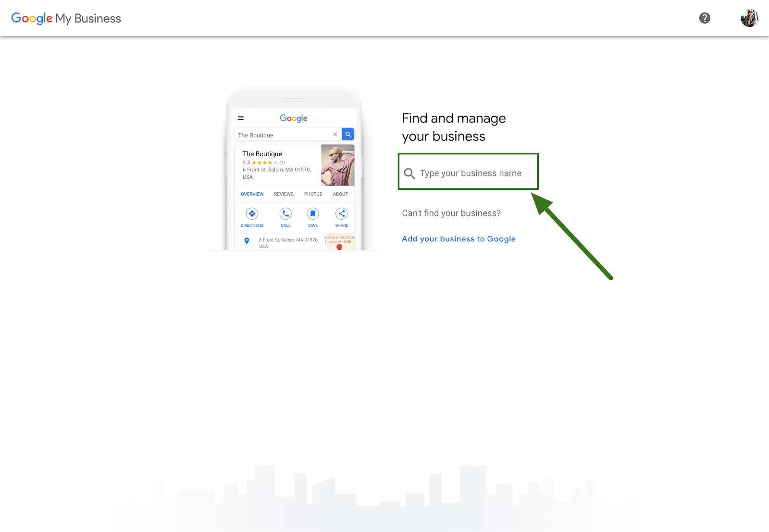Screen dimensions: 769x532
Task: Click the Call phone icon in mockup
Action: 285,214
